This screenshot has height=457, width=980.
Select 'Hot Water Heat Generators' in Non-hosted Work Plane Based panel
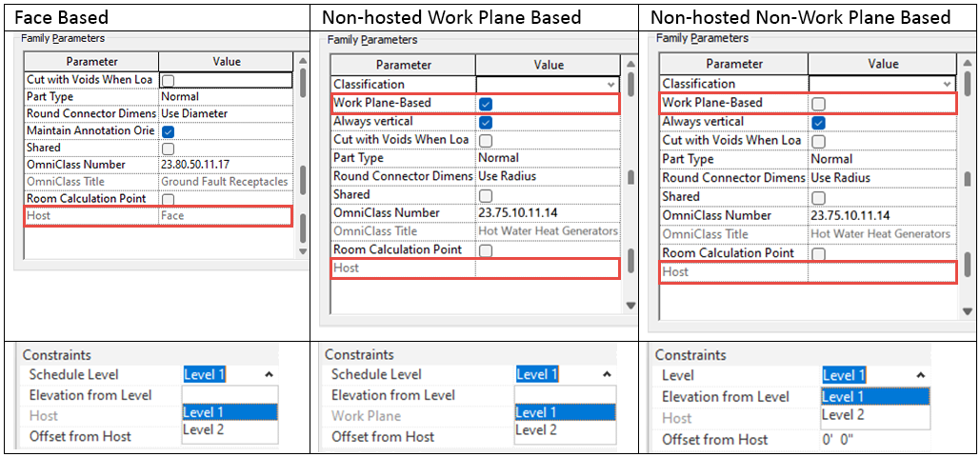point(549,231)
